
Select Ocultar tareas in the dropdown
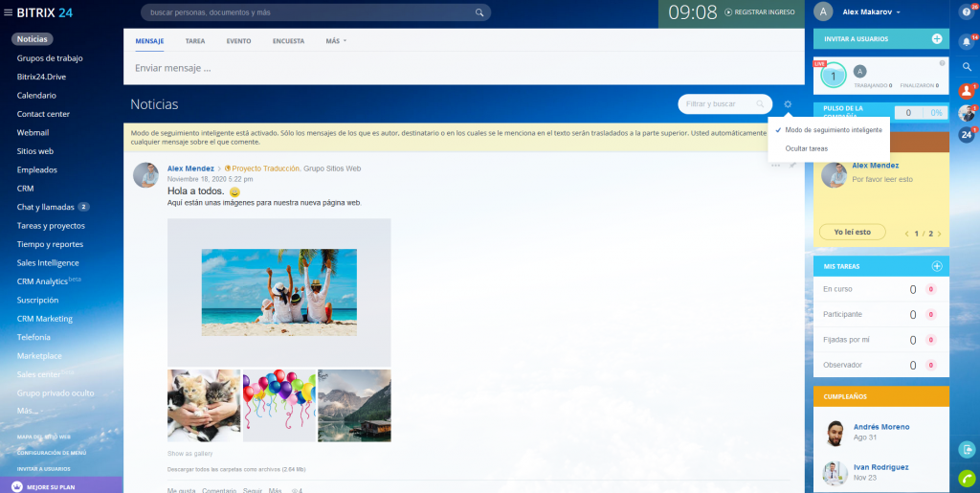807,149
